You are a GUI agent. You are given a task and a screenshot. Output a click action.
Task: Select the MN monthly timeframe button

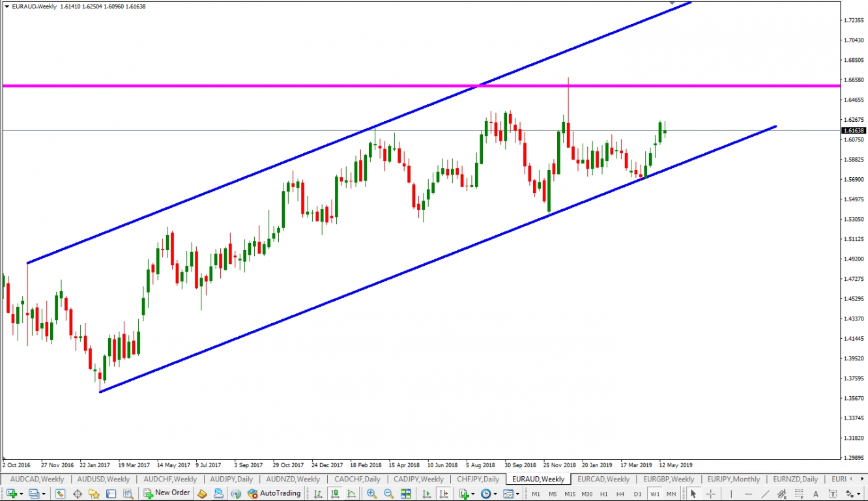[671, 494]
